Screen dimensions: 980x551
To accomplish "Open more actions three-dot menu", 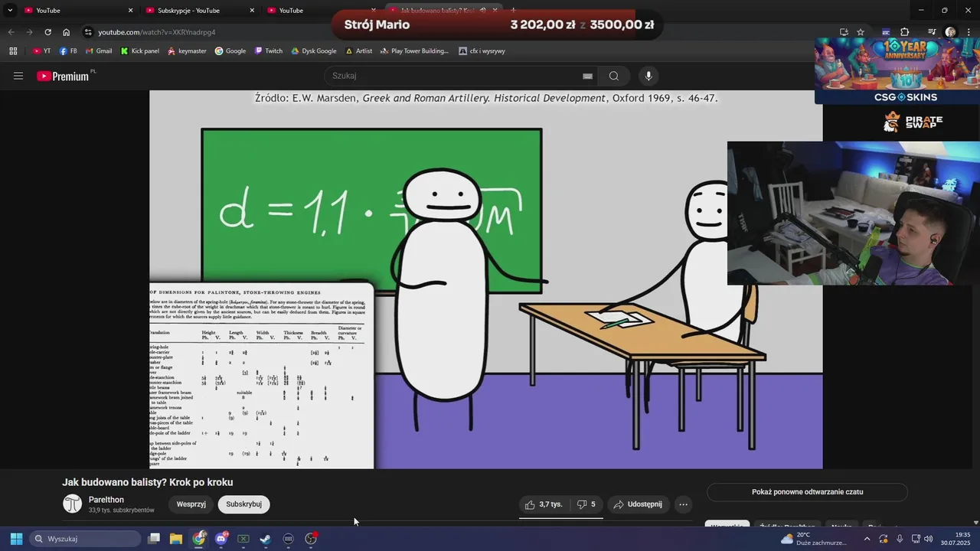I will click(683, 504).
